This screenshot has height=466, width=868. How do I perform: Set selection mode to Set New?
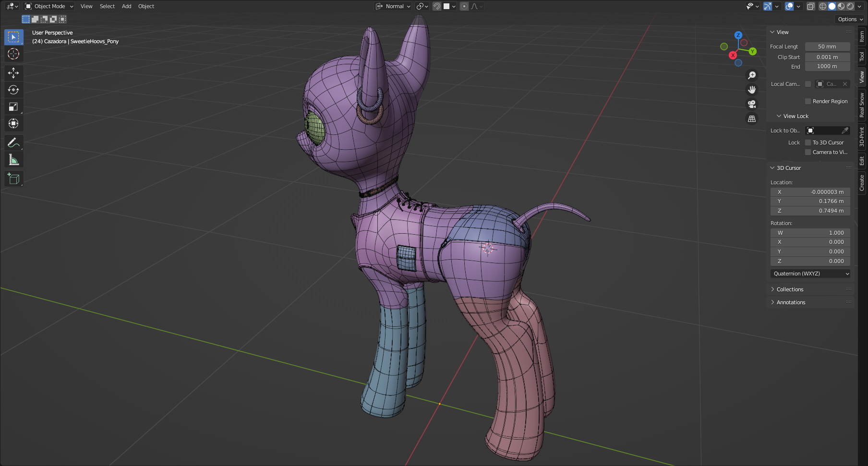pyautogui.click(x=26, y=19)
